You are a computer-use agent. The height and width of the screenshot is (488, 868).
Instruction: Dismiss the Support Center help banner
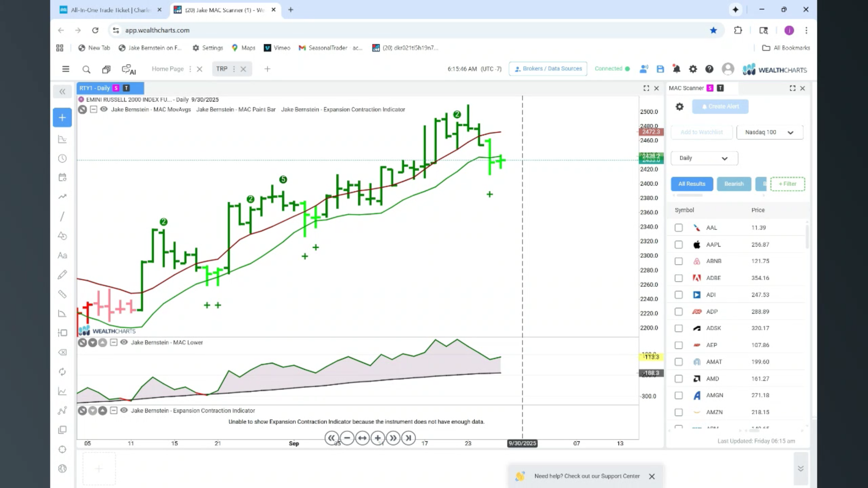651,476
